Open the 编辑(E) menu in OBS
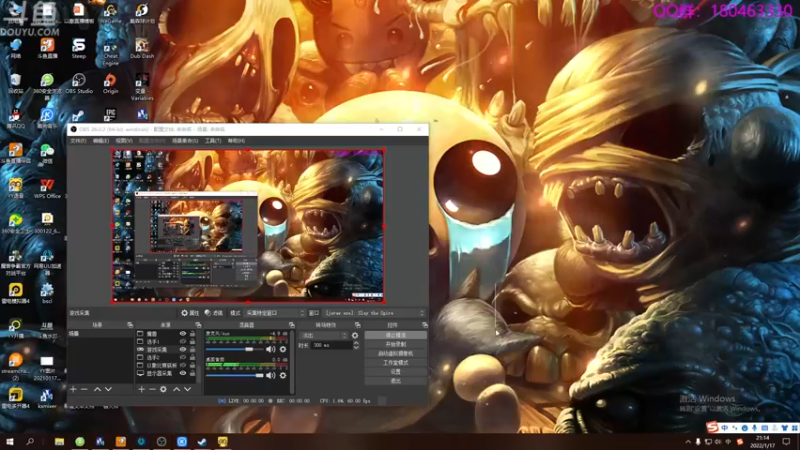Screen dimensions: 800x450 point(101,141)
